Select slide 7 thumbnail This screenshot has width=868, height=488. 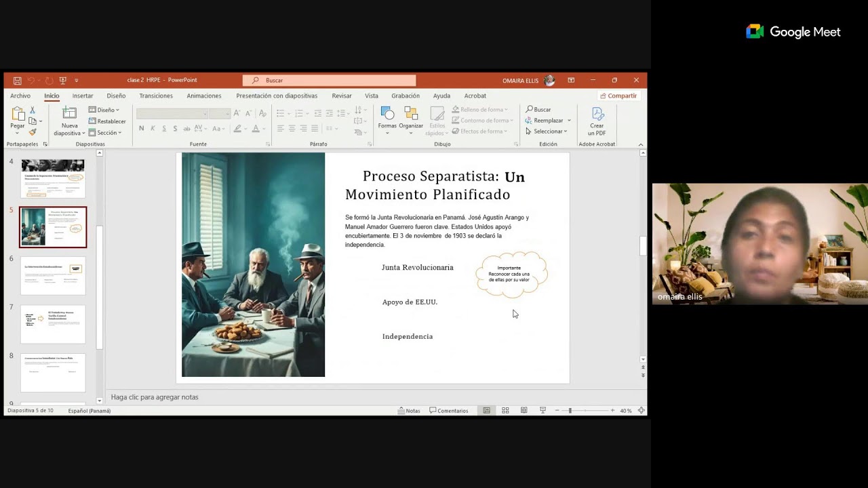(53, 324)
